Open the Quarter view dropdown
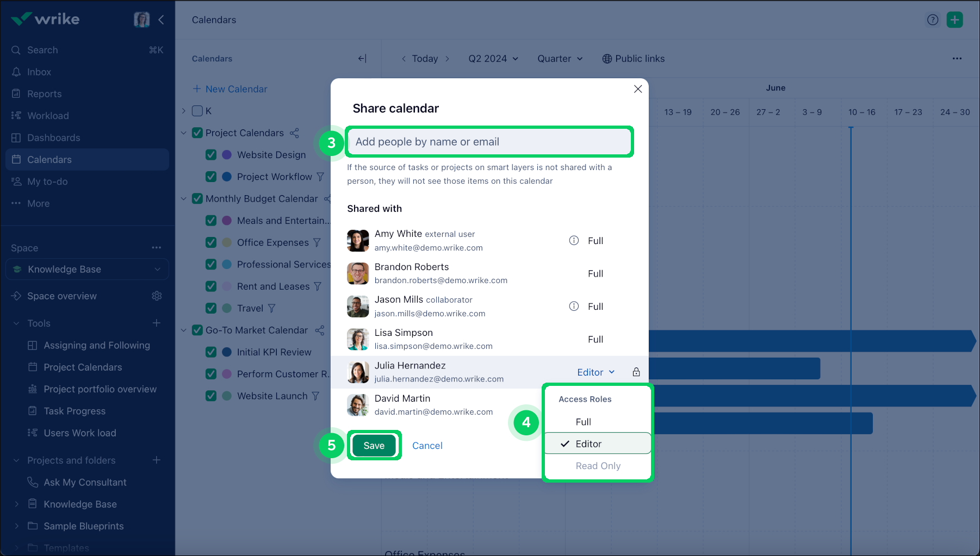The width and height of the screenshot is (980, 556). [x=560, y=59]
